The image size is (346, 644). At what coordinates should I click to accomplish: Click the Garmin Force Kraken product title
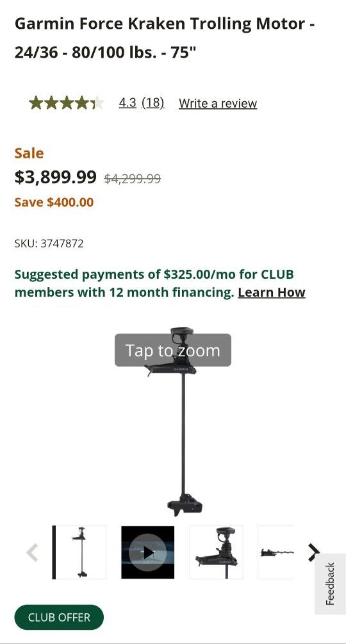pyautogui.click(x=165, y=38)
